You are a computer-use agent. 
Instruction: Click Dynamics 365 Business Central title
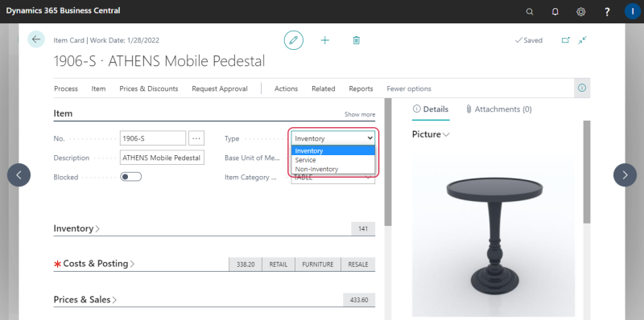click(x=64, y=10)
